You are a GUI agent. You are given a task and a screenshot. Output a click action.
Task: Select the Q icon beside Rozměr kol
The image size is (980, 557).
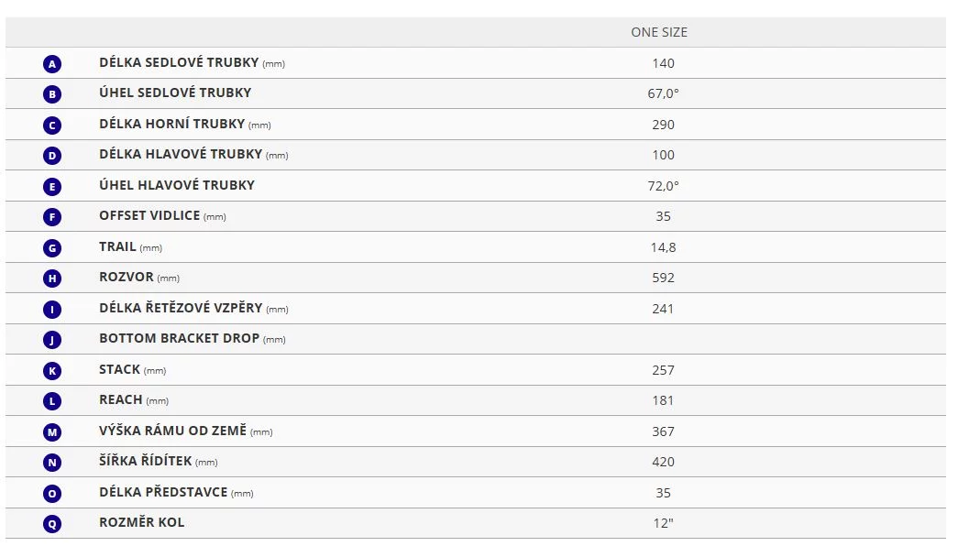pos(52,523)
